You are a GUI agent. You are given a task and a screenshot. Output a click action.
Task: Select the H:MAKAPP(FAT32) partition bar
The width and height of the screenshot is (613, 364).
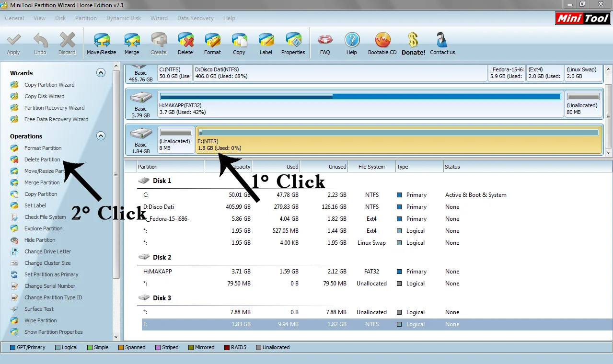pos(360,104)
